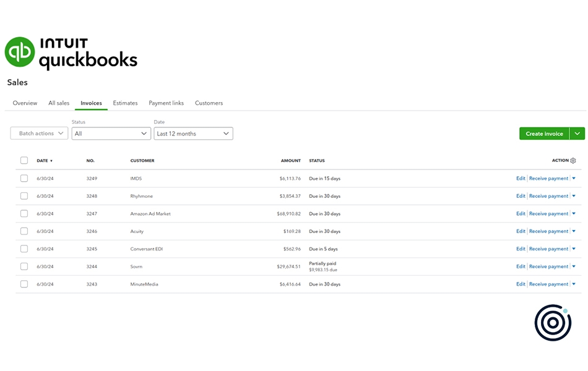Expand the Create invoice arrow menu
This screenshot has height=371, width=588.
[577, 134]
